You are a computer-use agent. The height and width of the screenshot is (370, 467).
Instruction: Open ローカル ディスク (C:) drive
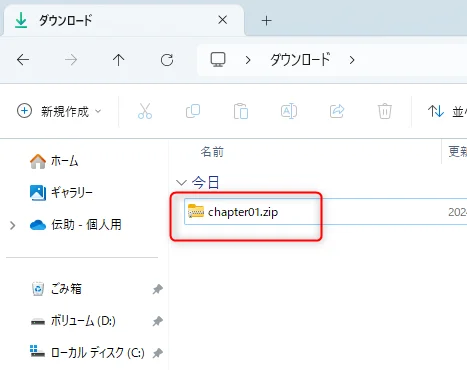[87, 352]
